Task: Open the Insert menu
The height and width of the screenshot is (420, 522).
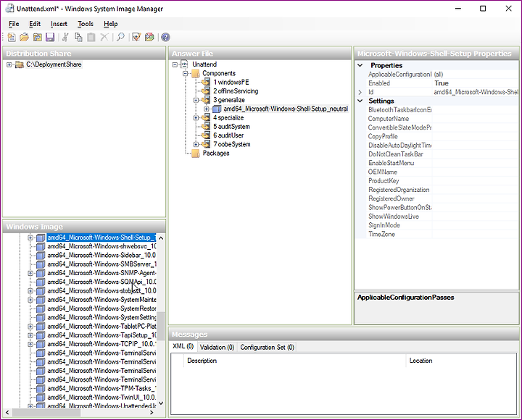Action: 59,24
